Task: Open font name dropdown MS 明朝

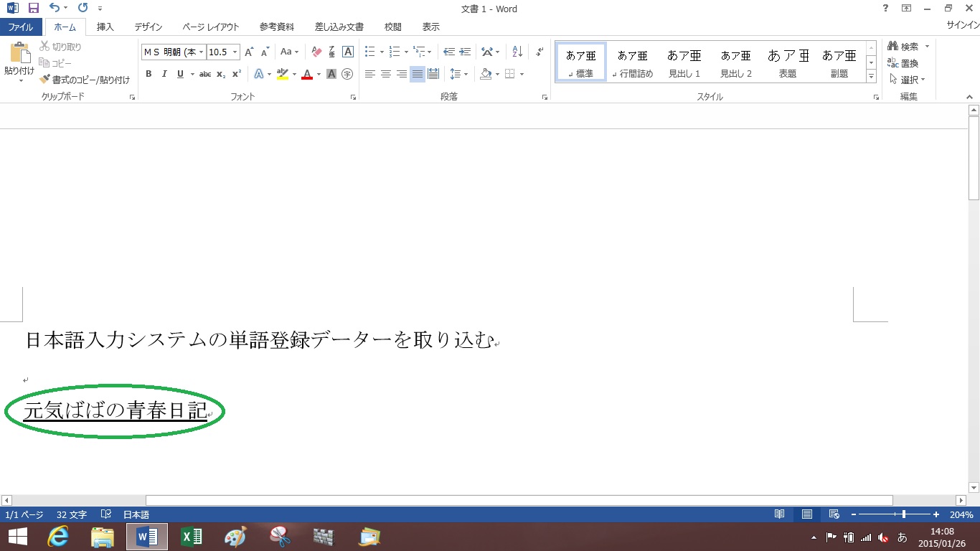Action: click(x=201, y=52)
